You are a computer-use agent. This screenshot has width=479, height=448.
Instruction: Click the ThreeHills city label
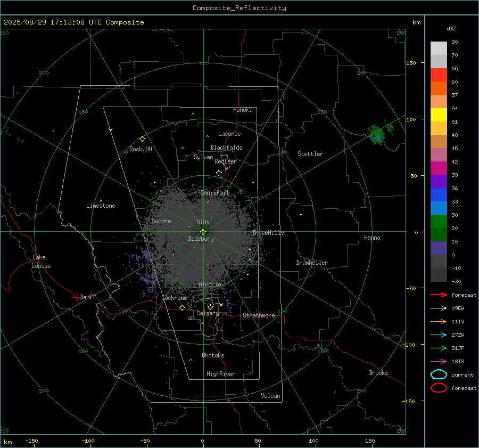coord(268,233)
